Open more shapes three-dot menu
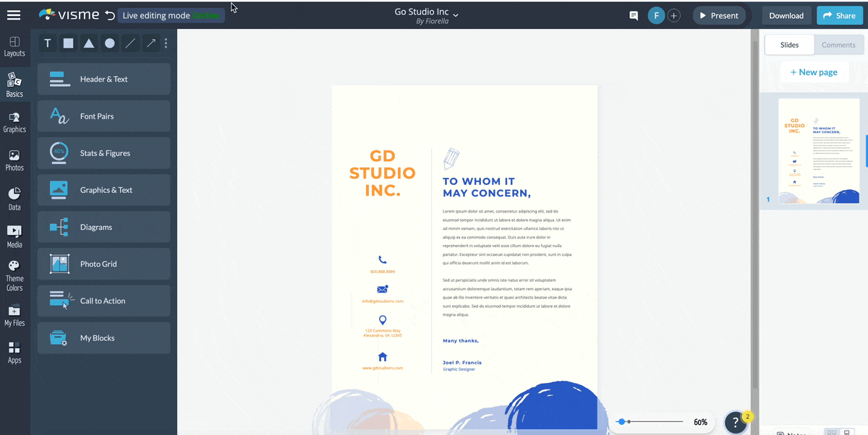This screenshot has width=868, height=435. tap(166, 43)
